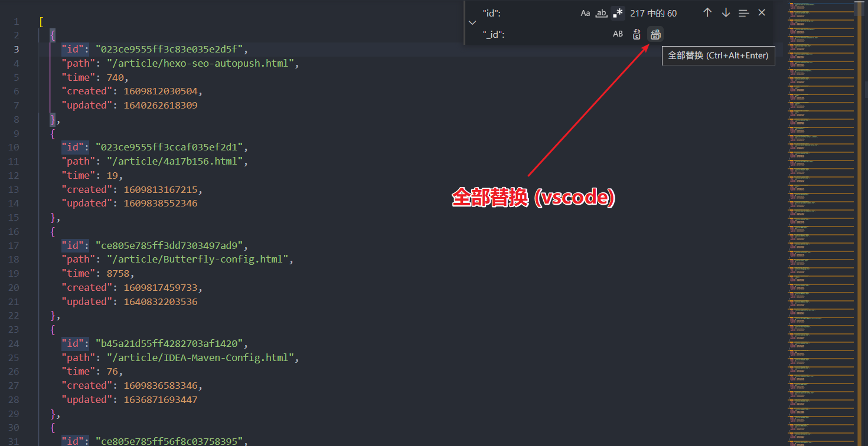Click the hexo-seo-autopush.html path string
Screen dimensions: 868x446
point(201,63)
